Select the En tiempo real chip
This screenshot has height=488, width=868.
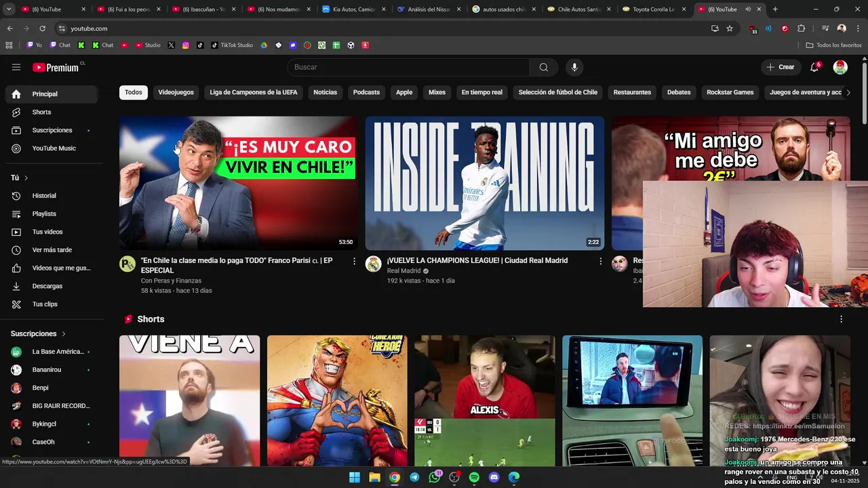(x=482, y=92)
